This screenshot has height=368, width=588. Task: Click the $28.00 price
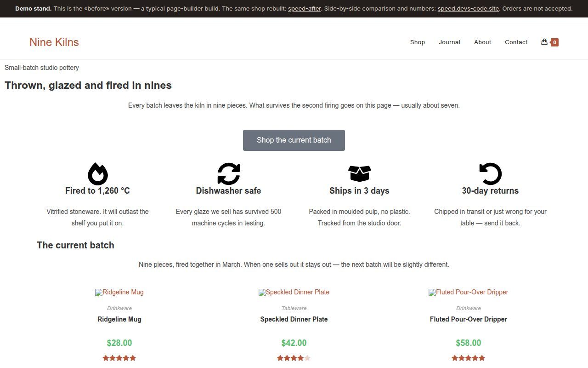point(119,343)
